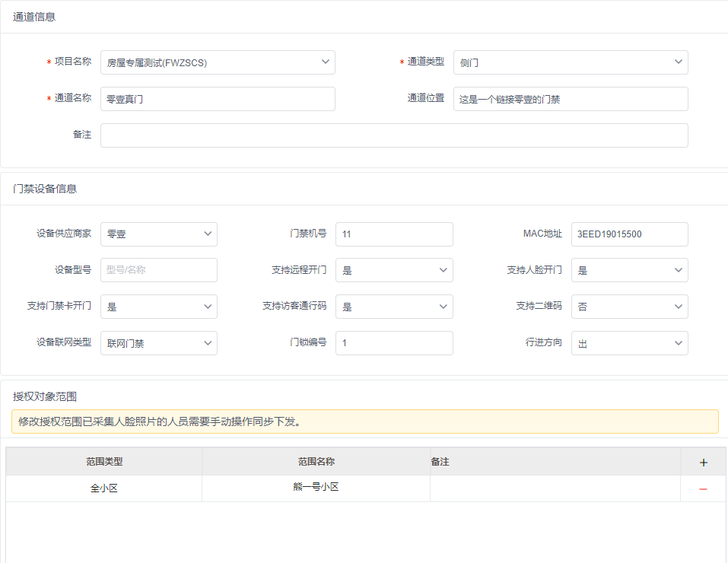This screenshot has height=563, width=728.
Task: Click the 设备型号 input field
Action: [x=158, y=270]
